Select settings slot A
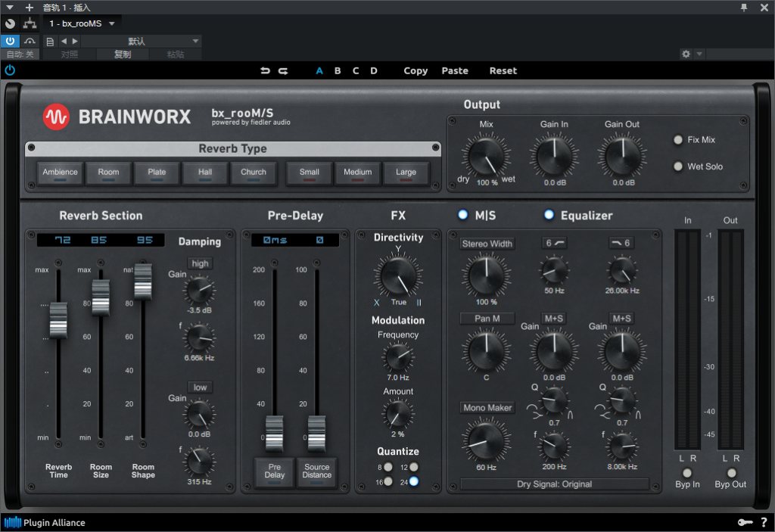The width and height of the screenshot is (775, 532). (x=319, y=70)
